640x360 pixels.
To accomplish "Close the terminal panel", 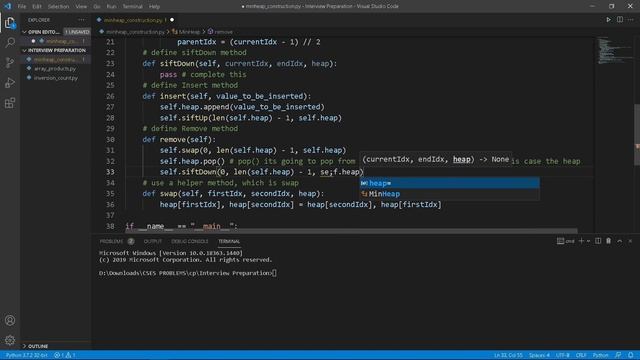I will click(x=630, y=241).
